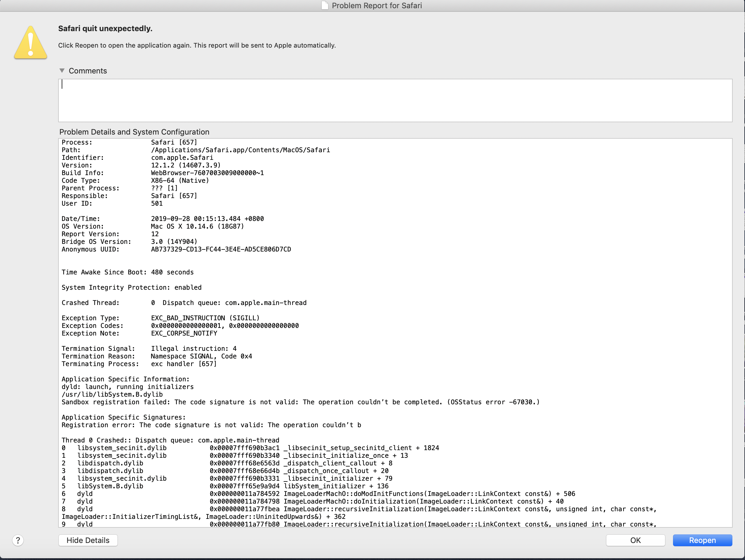
Task: Click the document icon in the title bar
Action: pos(324,5)
